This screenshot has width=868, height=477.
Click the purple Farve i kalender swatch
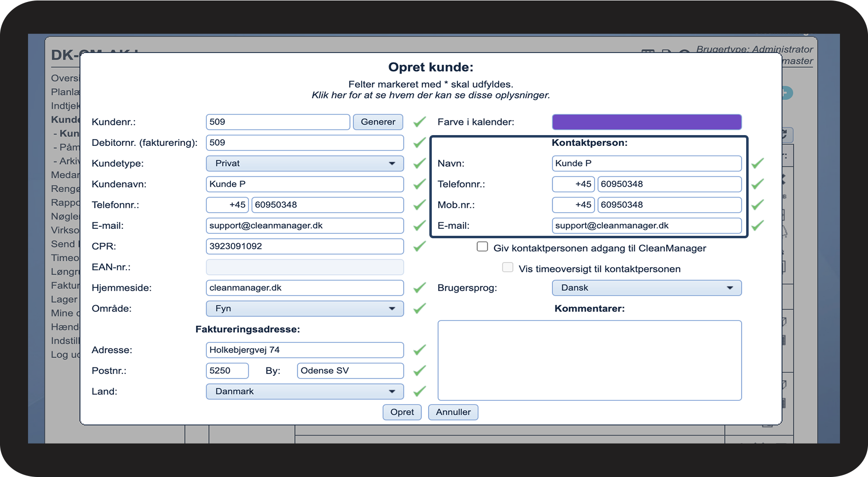(646, 122)
